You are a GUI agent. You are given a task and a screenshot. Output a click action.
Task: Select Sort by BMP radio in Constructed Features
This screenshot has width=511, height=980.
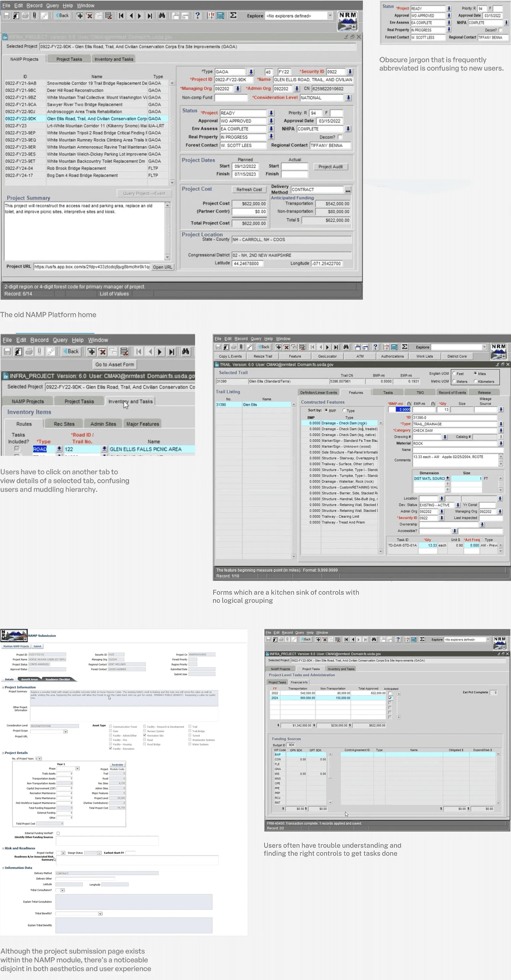pyautogui.click(x=326, y=411)
